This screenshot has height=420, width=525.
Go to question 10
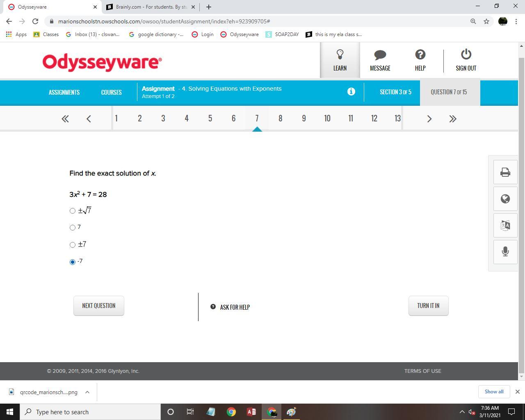327,119
